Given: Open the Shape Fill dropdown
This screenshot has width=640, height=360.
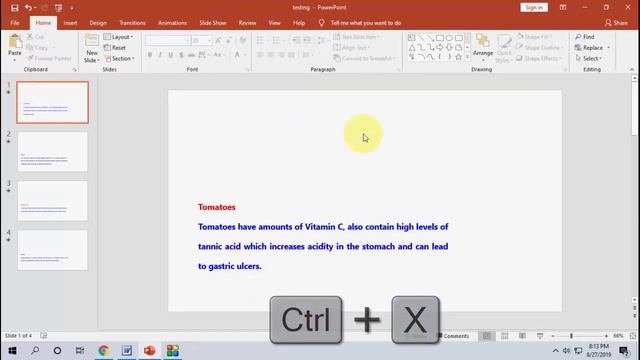Looking at the screenshot, I should [534, 37].
